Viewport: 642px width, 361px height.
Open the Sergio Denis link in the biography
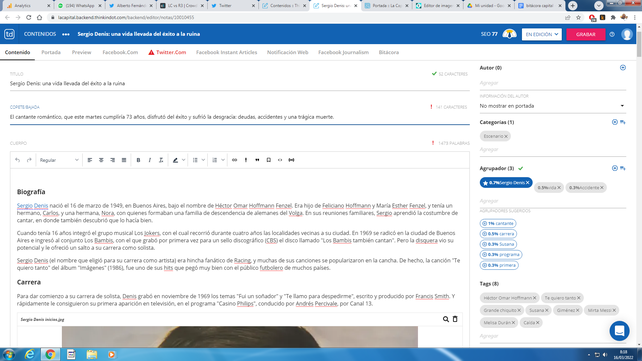32,205
